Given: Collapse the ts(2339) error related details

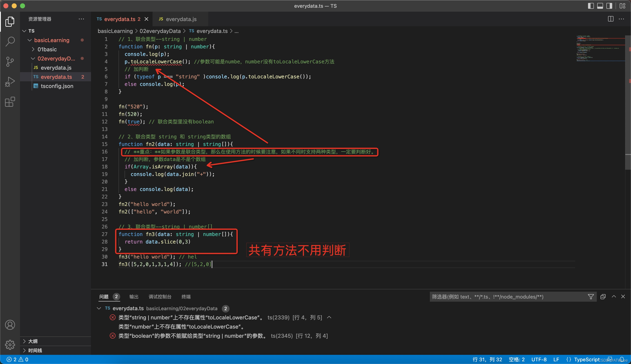Looking at the screenshot, I should tap(329, 317).
